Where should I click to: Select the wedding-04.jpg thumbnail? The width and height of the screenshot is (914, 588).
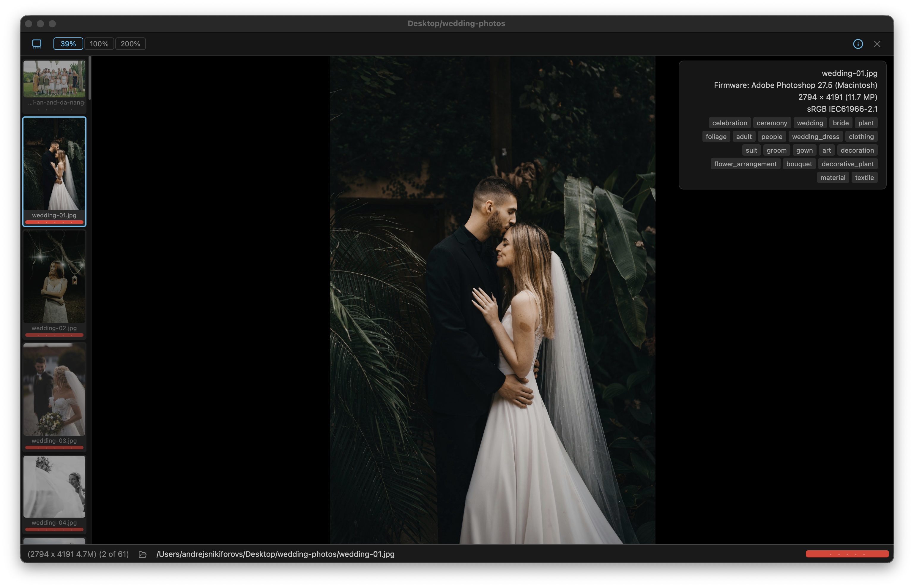click(54, 486)
